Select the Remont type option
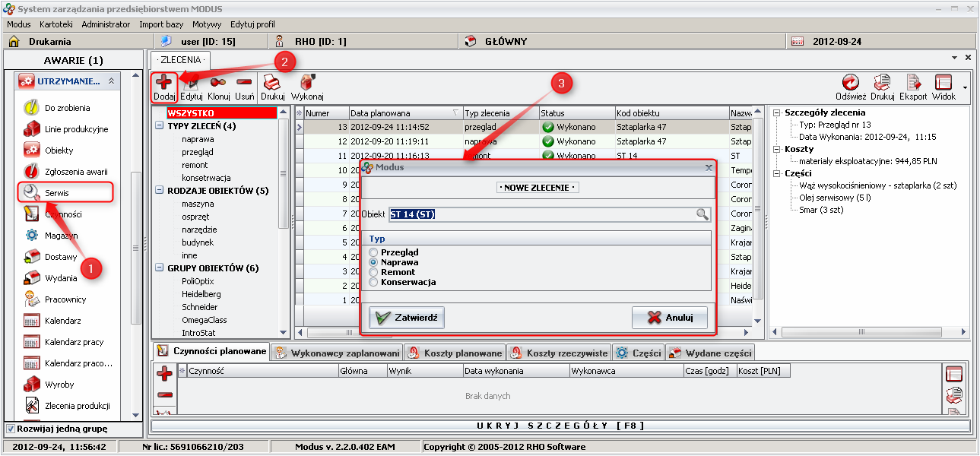Image resolution: width=980 pixels, height=456 pixels. point(373,272)
